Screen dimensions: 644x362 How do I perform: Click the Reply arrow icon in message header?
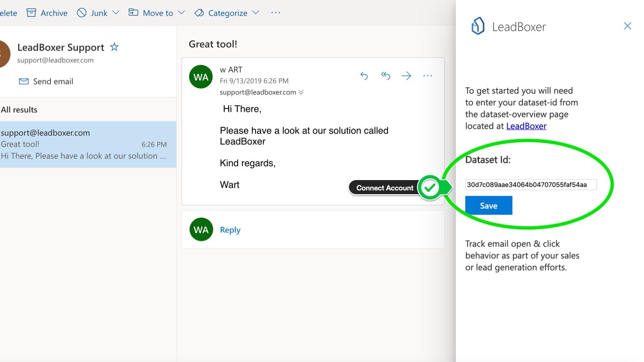[x=364, y=75]
